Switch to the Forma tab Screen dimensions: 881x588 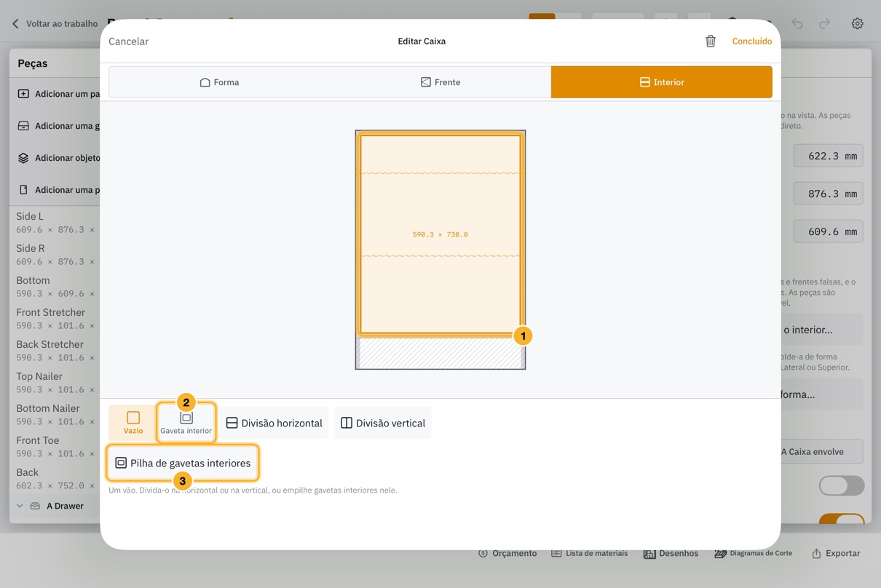[219, 82]
